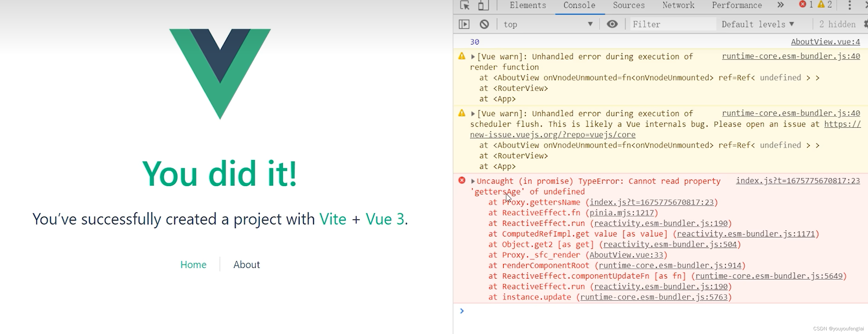
Task: Open the DevTools three-dot menu
Action: pyautogui.click(x=849, y=5)
